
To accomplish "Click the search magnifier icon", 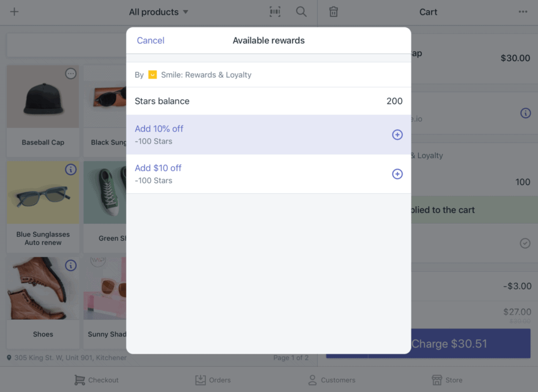I will tap(301, 12).
